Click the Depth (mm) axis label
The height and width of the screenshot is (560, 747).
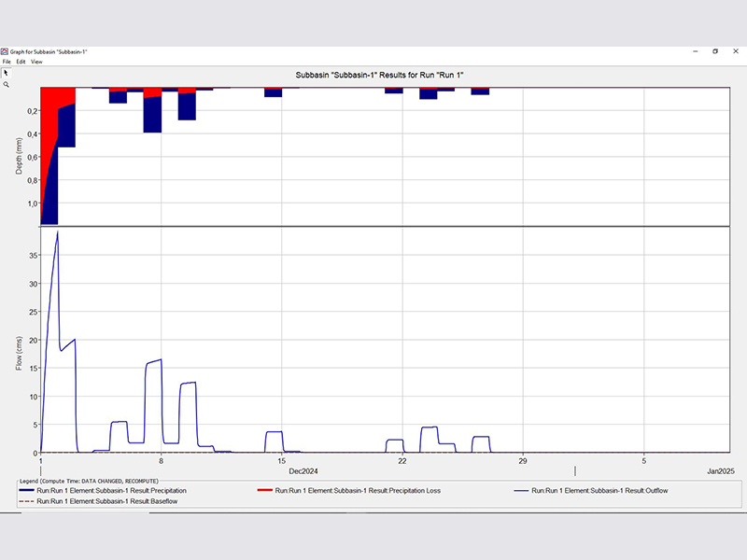(20, 155)
